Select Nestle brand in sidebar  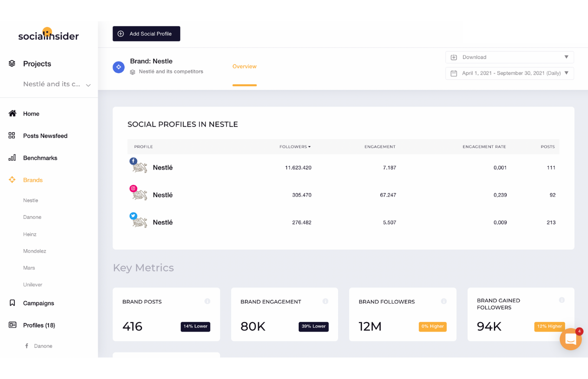[x=31, y=200]
